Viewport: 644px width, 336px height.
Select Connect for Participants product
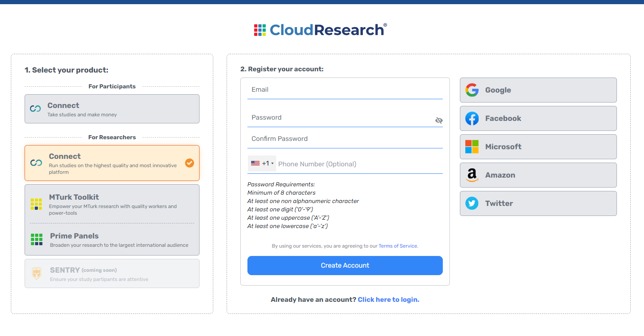[112, 109]
